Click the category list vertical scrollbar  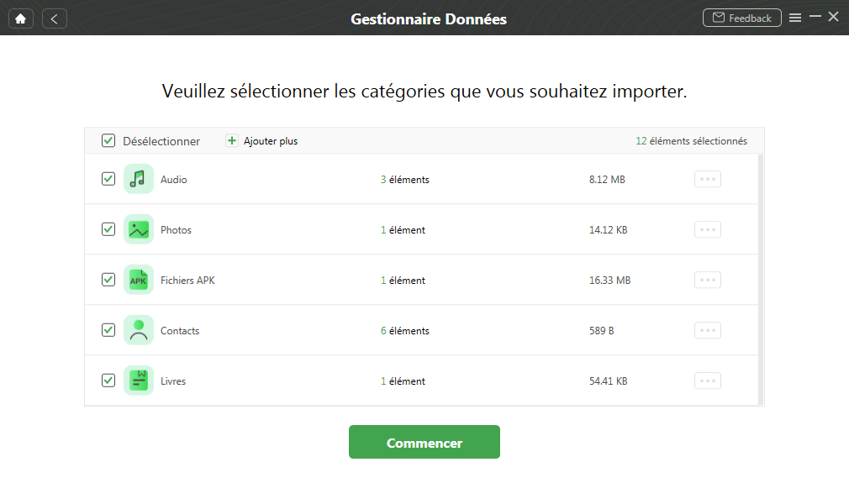coord(761,280)
